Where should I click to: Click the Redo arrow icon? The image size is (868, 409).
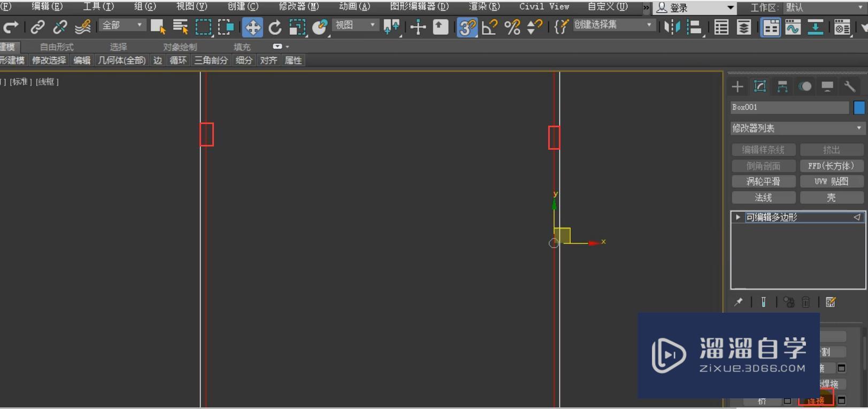click(11, 27)
